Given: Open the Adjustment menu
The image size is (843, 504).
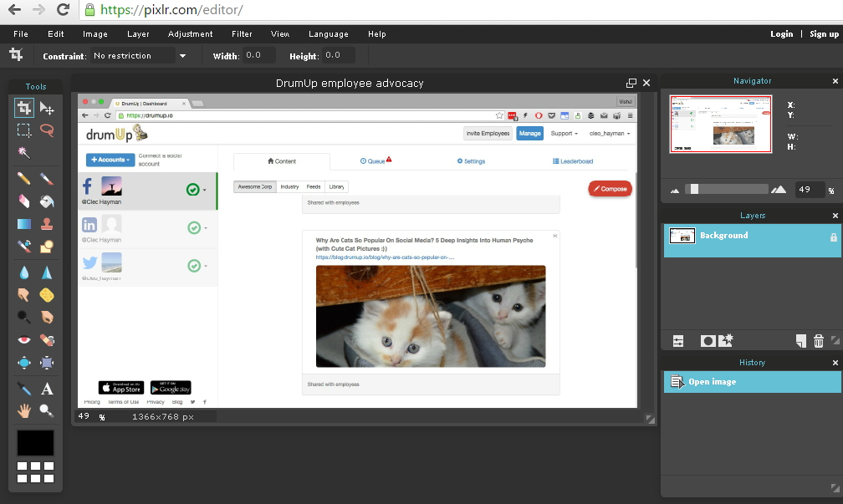Looking at the screenshot, I should [191, 33].
